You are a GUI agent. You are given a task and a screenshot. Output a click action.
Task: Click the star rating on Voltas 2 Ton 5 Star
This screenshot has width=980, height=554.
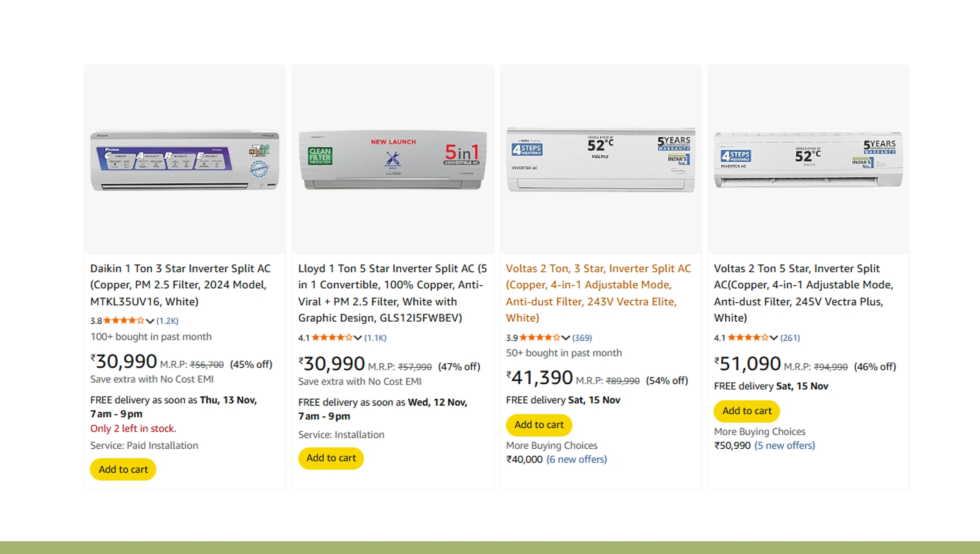748,338
